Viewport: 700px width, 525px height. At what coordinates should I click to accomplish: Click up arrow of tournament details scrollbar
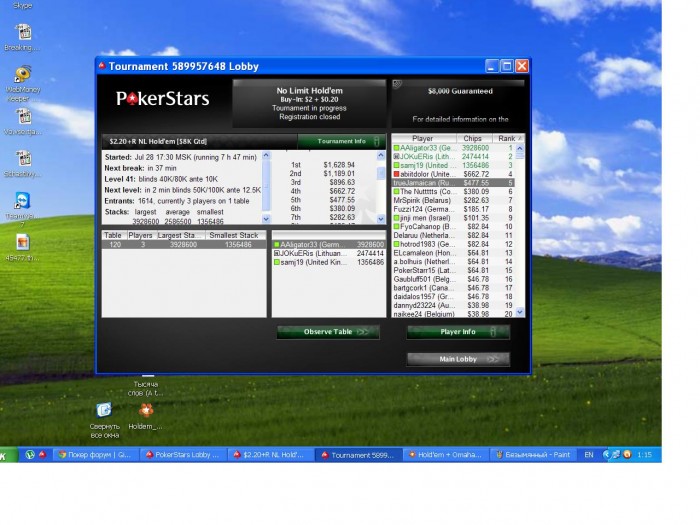tap(266, 155)
